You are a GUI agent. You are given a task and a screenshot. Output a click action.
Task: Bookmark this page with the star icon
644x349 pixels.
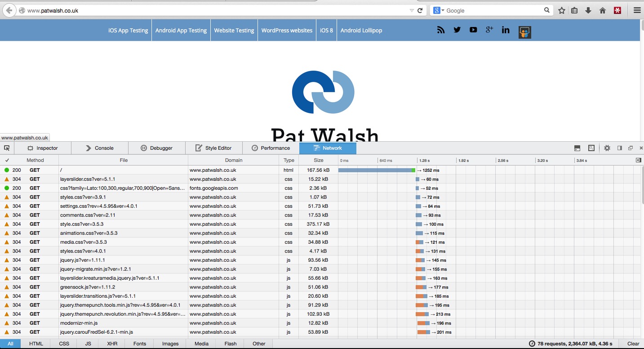(x=562, y=10)
